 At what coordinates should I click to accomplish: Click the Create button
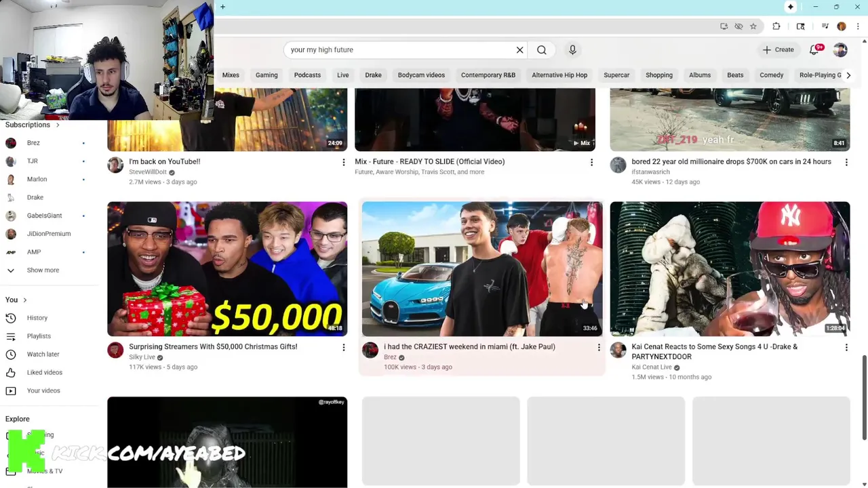[x=778, y=49]
